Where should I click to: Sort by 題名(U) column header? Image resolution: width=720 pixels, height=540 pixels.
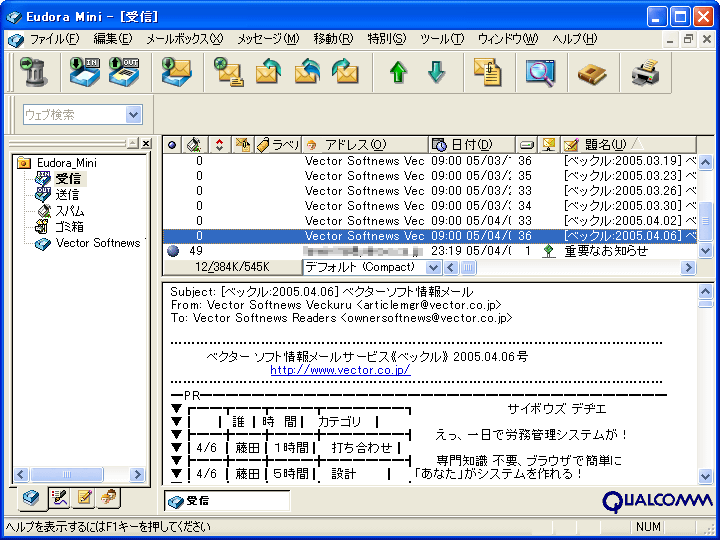click(629, 145)
